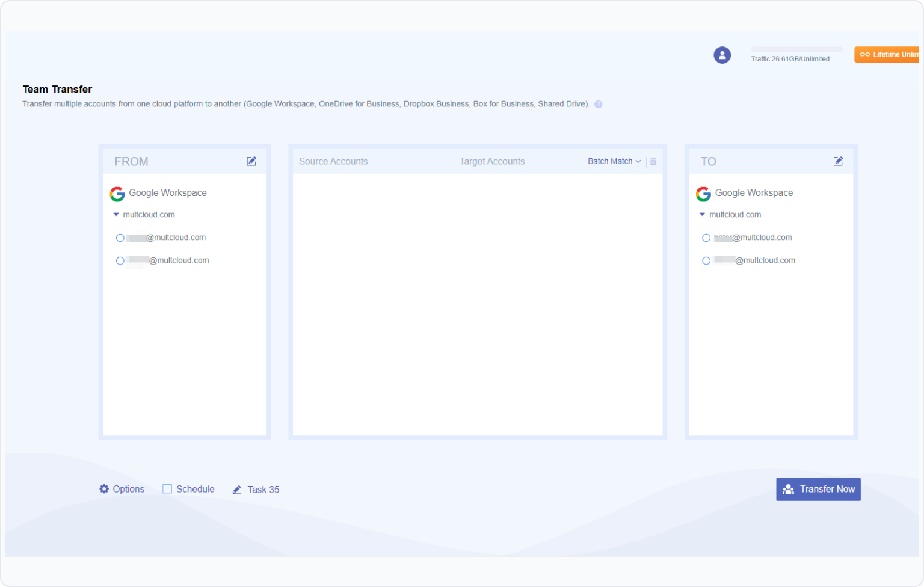Image resolution: width=924 pixels, height=587 pixels.
Task: Collapse the multcloud.com domain in the FROM panel
Action: [116, 215]
